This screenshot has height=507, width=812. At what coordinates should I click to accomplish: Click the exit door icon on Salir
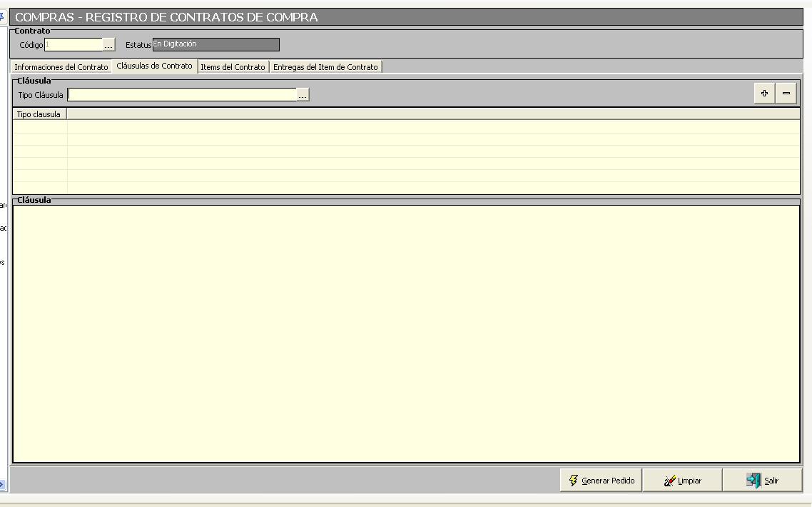753,481
